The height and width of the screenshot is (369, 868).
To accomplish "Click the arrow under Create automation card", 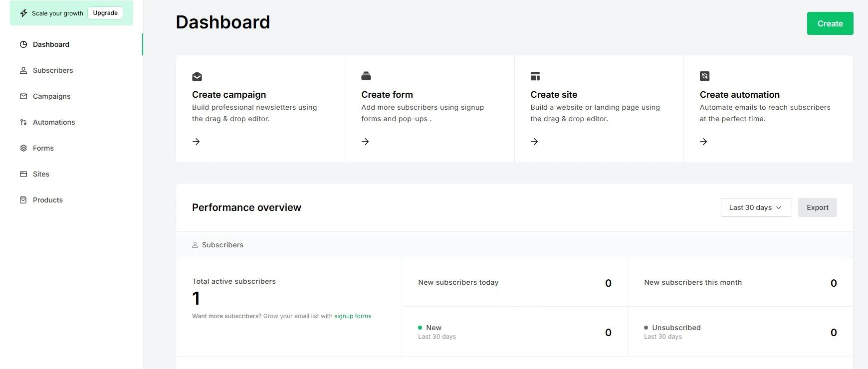I will (x=703, y=142).
